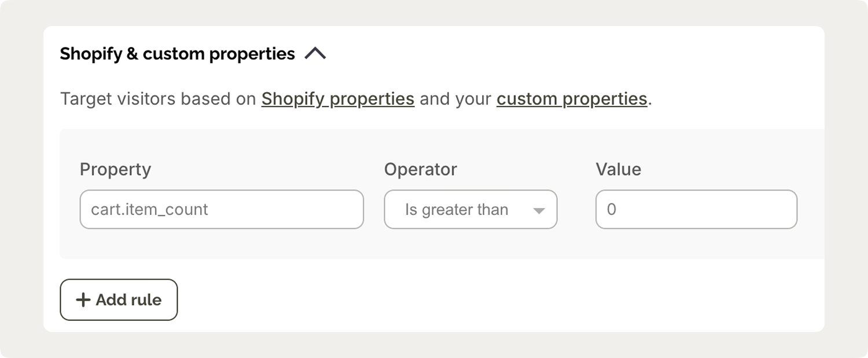868x358 pixels.
Task: Click the 'cart.item_count' text in Property
Action: [x=149, y=210]
